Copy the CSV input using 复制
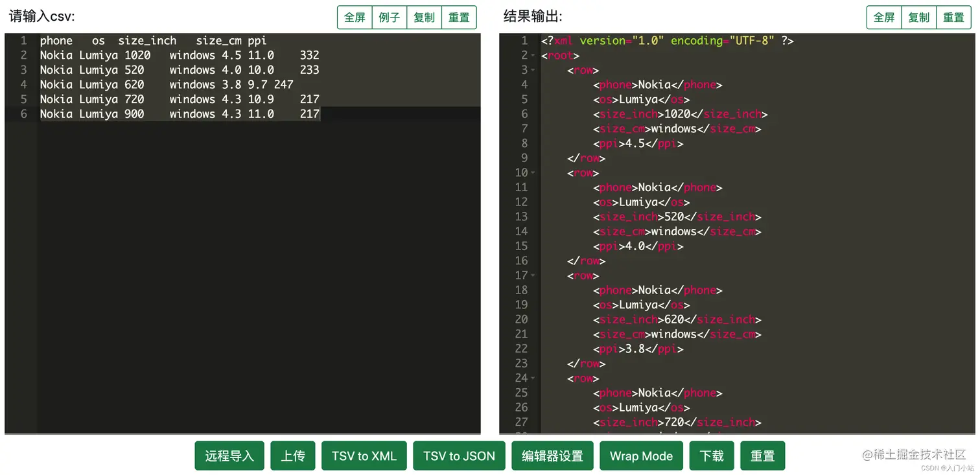 424,17
